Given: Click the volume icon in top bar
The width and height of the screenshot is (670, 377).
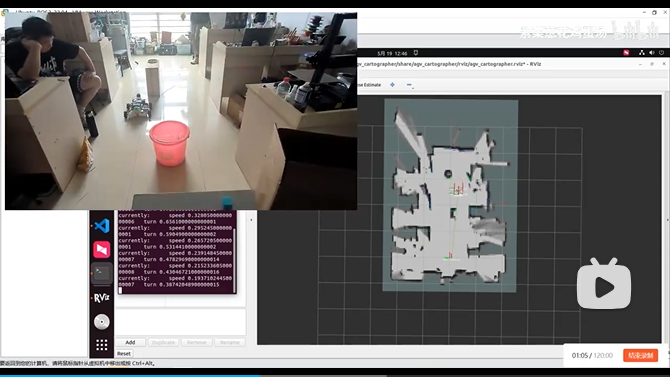Looking at the screenshot, I should 652,53.
